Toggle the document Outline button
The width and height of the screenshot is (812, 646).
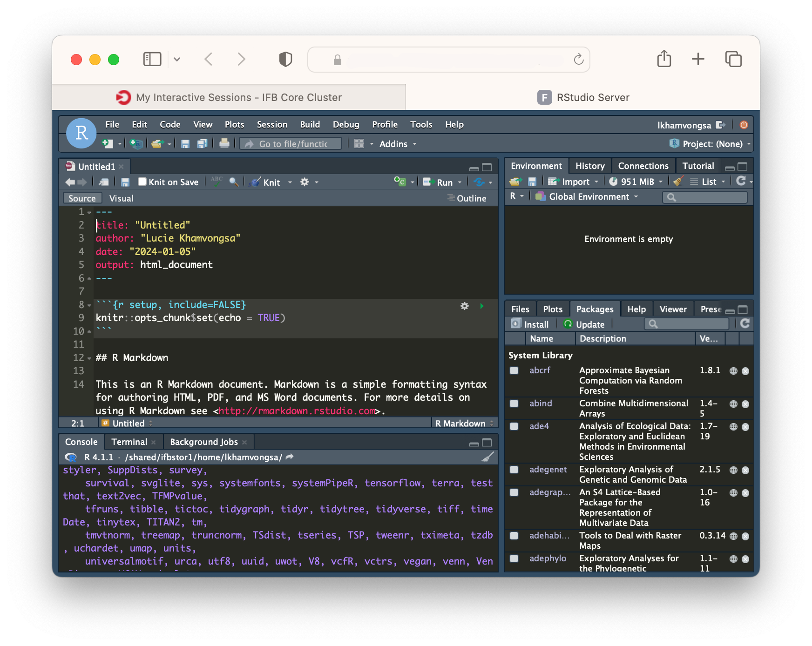(467, 198)
